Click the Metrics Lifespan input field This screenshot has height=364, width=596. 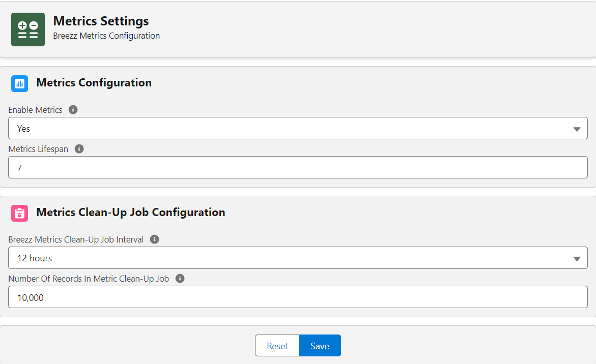(298, 168)
